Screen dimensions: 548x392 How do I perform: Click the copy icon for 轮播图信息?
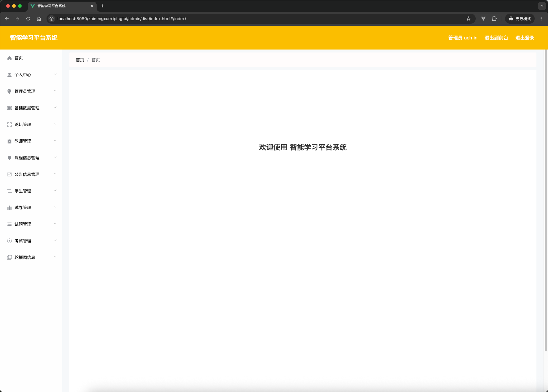[9, 257]
